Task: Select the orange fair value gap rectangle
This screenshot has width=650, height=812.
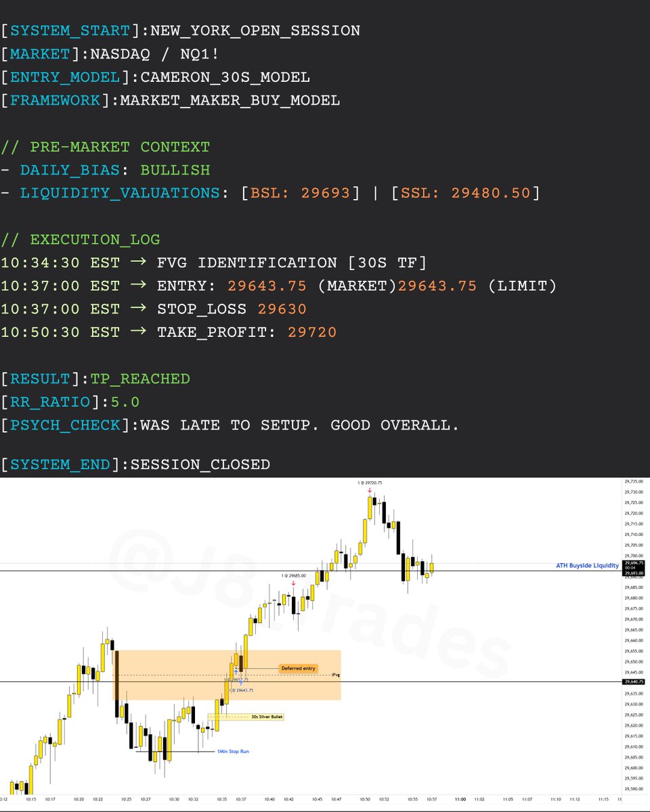Action: point(226,675)
